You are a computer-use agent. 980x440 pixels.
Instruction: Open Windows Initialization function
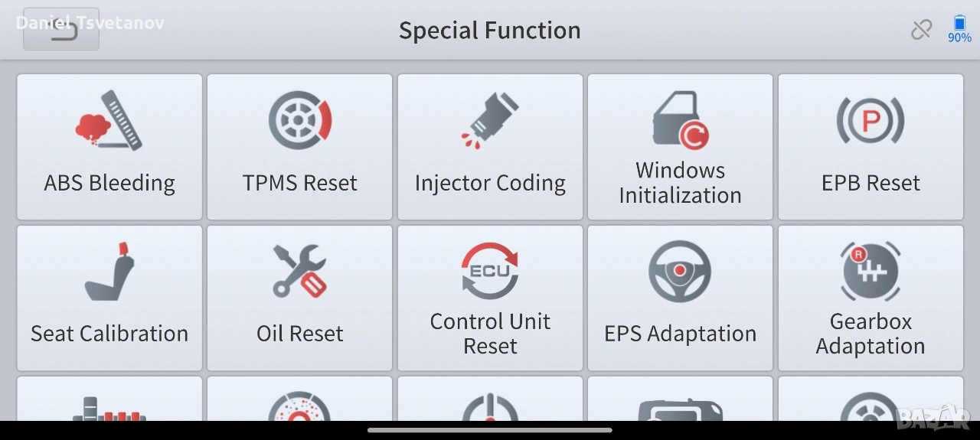click(x=680, y=147)
